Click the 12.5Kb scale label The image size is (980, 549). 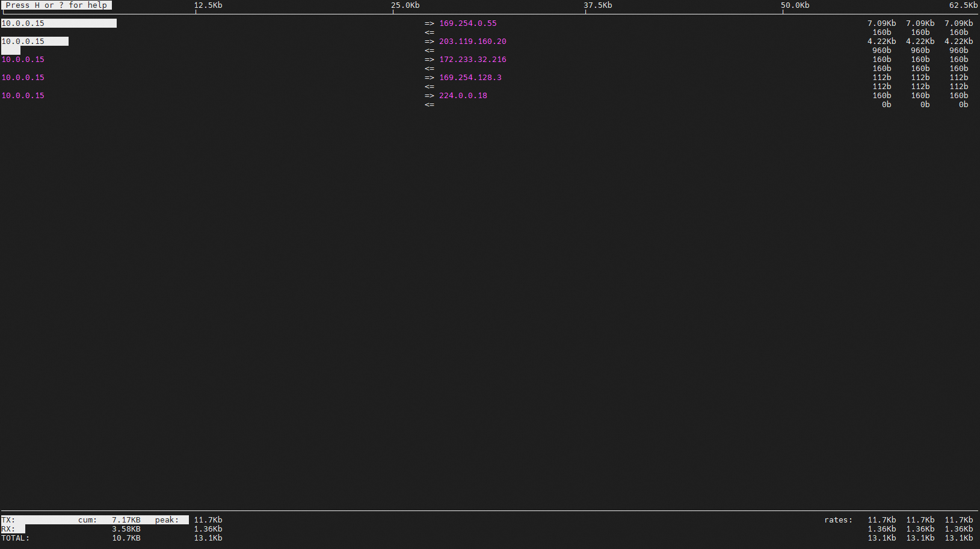[208, 5]
